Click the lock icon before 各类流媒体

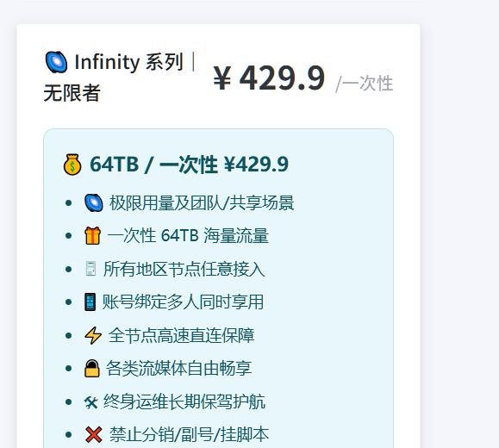tap(92, 368)
